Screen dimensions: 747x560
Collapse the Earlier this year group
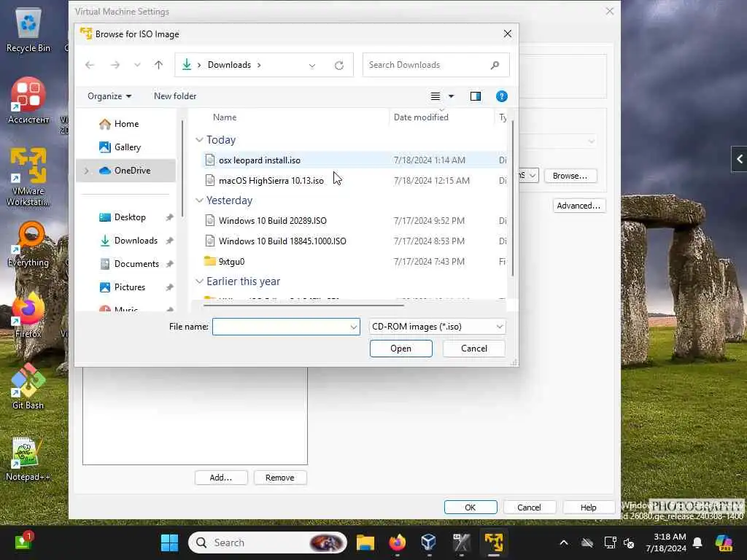click(x=199, y=281)
